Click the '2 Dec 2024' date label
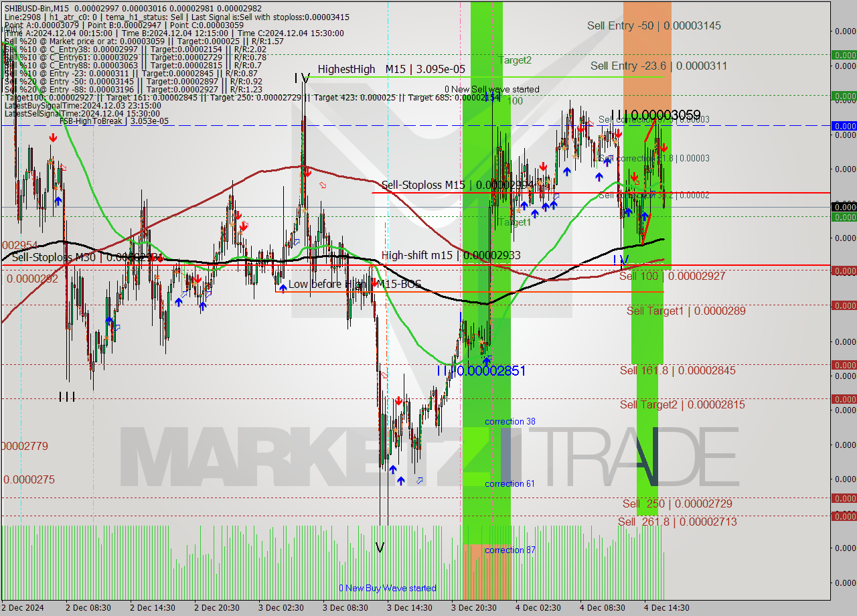 (x=23, y=607)
